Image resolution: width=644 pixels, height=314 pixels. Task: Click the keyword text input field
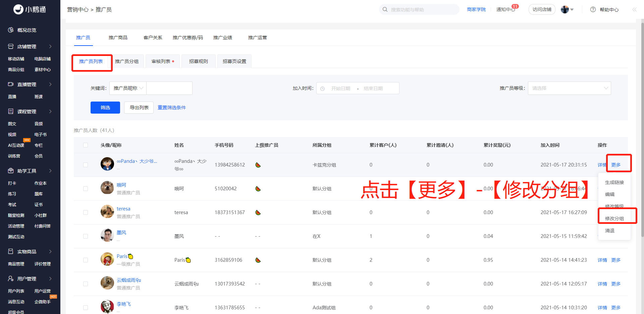tap(169, 88)
